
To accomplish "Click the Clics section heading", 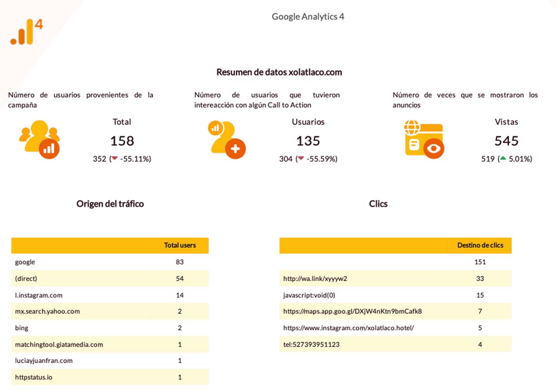I will click(x=378, y=204).
